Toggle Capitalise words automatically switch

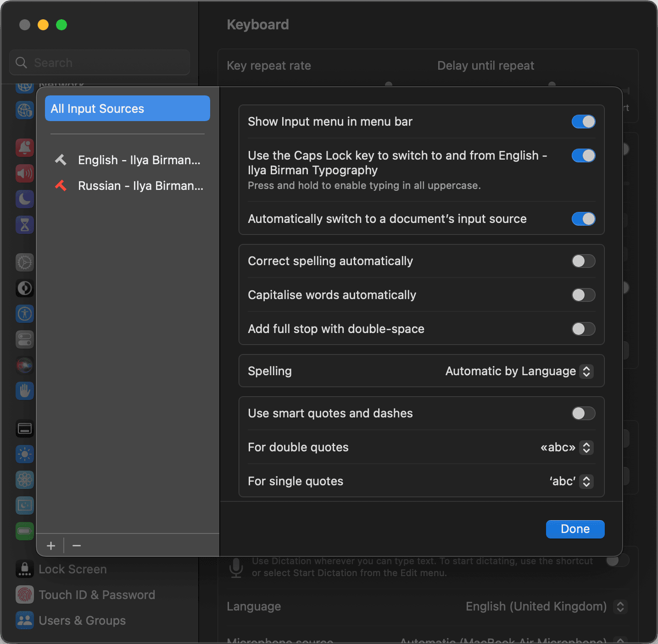[x=583, y=295]
